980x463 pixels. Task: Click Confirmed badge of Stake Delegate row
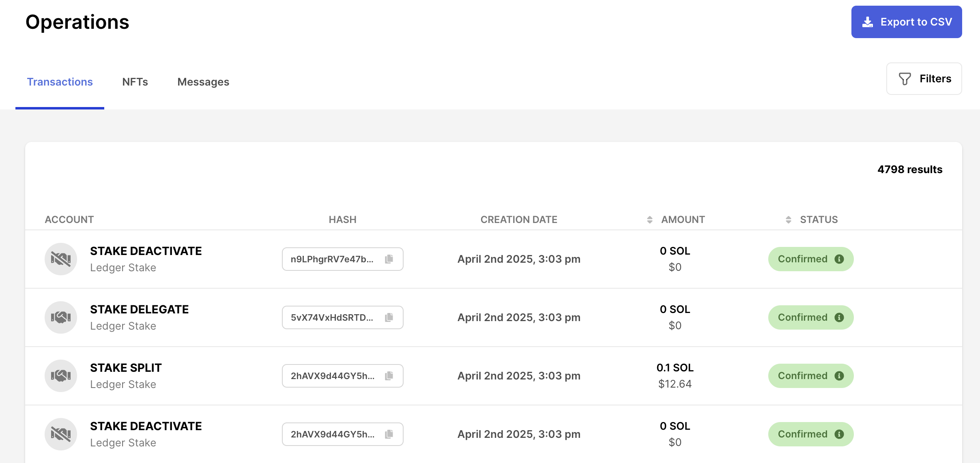(802, 317)
